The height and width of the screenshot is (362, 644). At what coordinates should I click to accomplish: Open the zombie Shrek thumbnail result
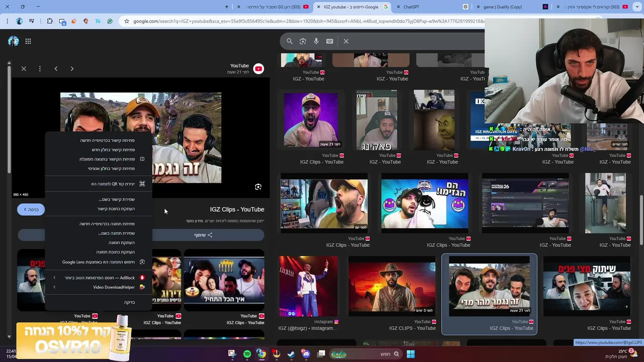pyautogui.click(x=434, y=121)
